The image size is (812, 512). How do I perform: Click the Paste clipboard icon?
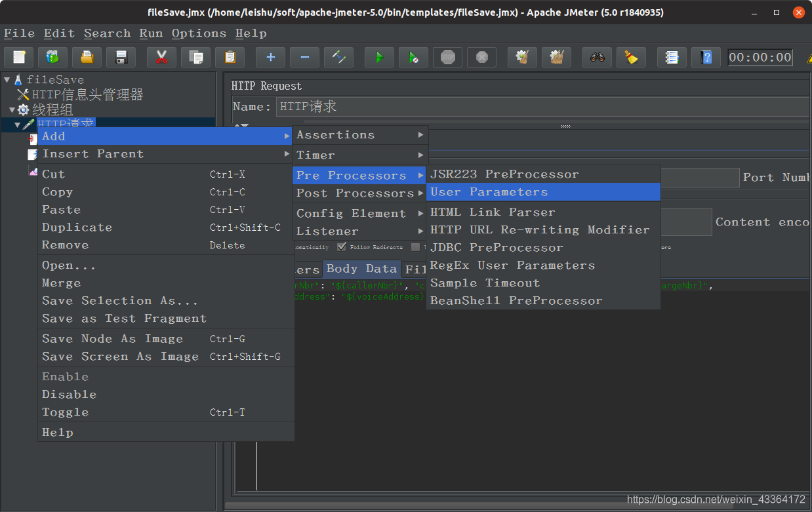[230, 57]
